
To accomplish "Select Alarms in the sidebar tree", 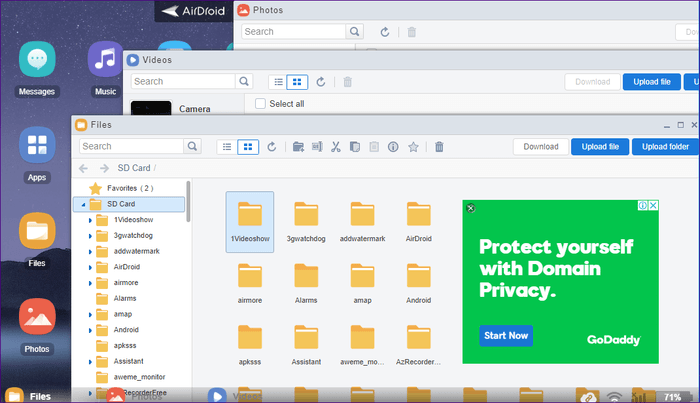I will tap(125, 298).
